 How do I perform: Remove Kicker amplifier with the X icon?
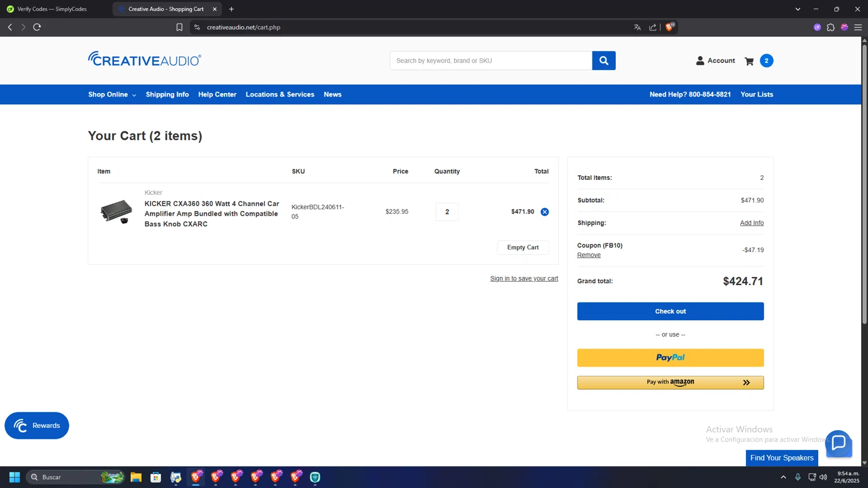[x=545, y=212]
